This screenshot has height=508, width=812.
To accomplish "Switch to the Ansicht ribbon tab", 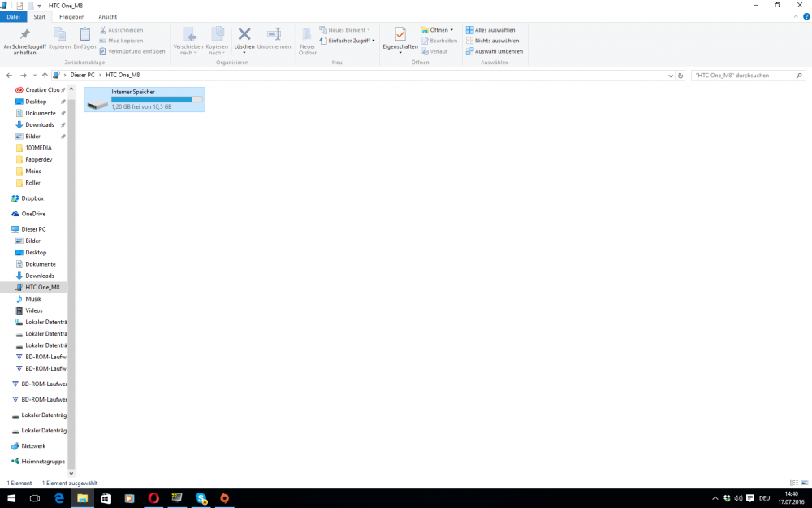I will pos(107,16).
